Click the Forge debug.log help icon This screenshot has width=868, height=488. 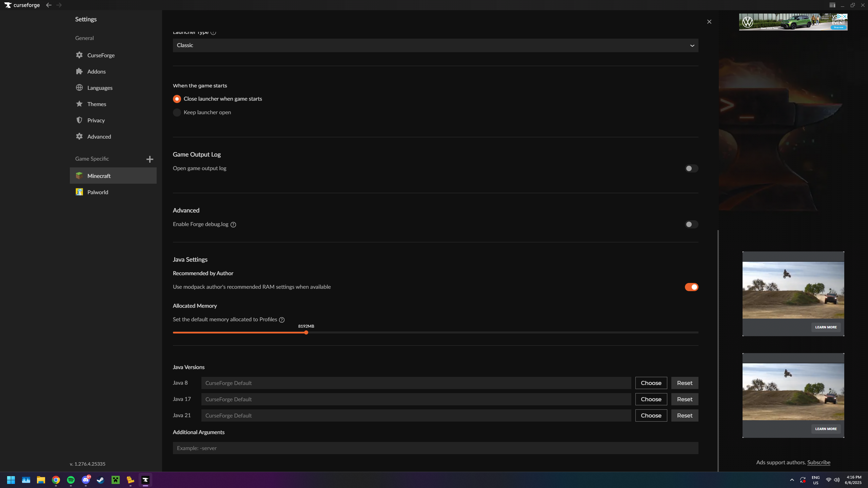pos(233,225)
